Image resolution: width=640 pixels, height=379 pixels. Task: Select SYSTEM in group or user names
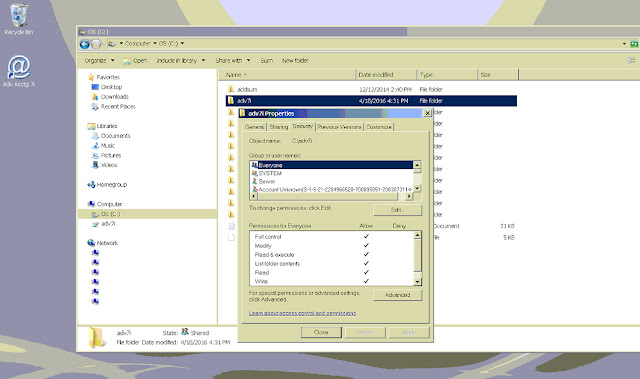pyautogui.click(x=332, y=173)
